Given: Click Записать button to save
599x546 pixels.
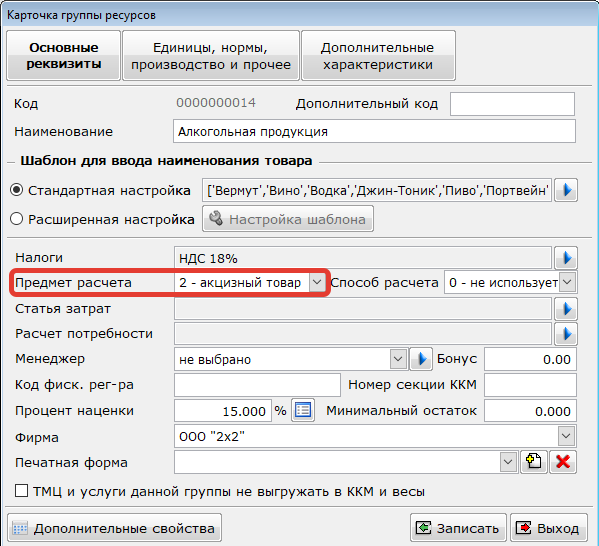Looking at the screenshot, I should pos(458,528).
